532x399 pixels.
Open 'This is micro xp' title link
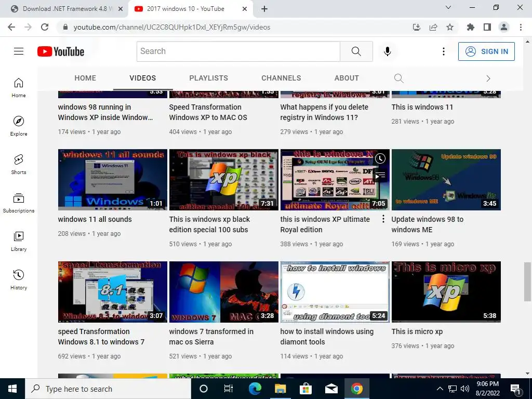click(x=417, y=331)
